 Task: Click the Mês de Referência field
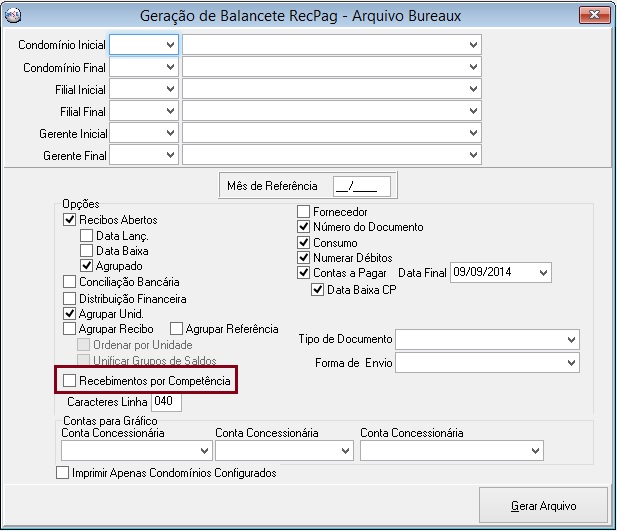pyautogui.click(x=355, y=186)
